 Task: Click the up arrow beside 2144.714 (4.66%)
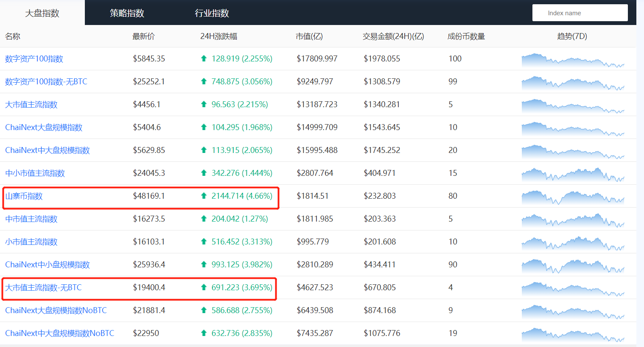click(x=204, y=196)
